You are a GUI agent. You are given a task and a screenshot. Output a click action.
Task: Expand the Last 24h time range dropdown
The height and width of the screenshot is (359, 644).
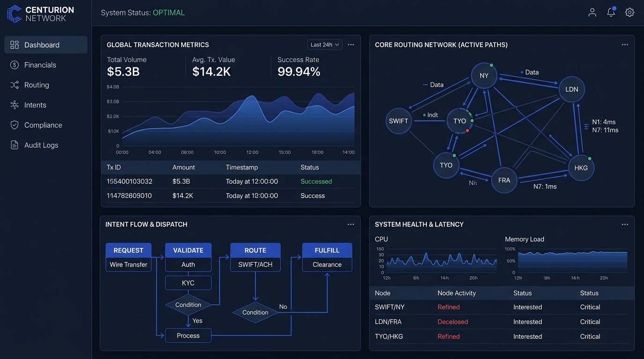[x=325, y=45]
